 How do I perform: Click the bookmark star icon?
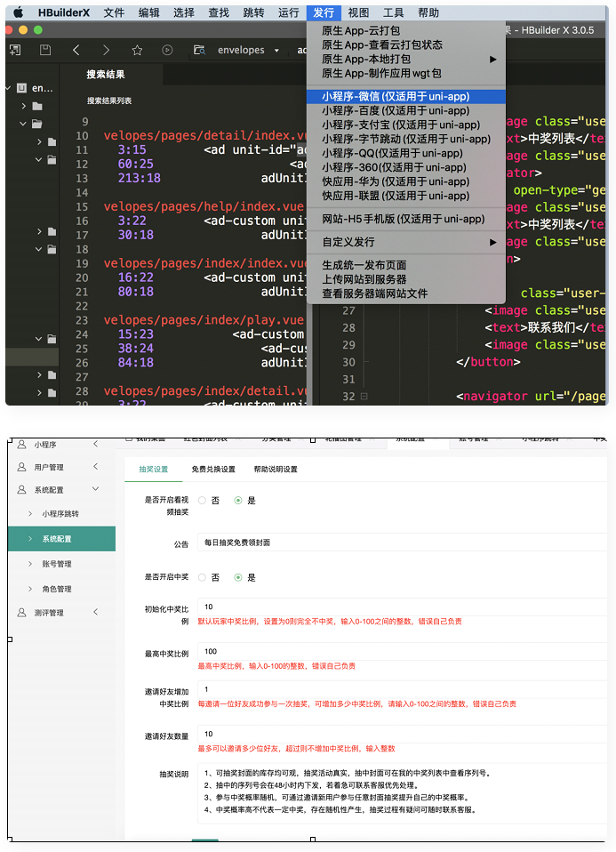(137, 51)
